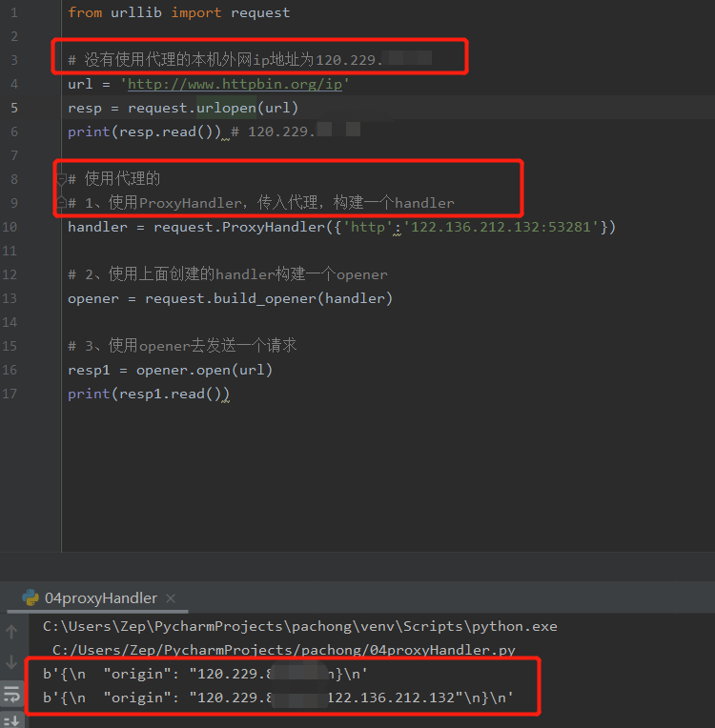
Task: Click line number 10 in gutter
Action: tap(10, 227)
